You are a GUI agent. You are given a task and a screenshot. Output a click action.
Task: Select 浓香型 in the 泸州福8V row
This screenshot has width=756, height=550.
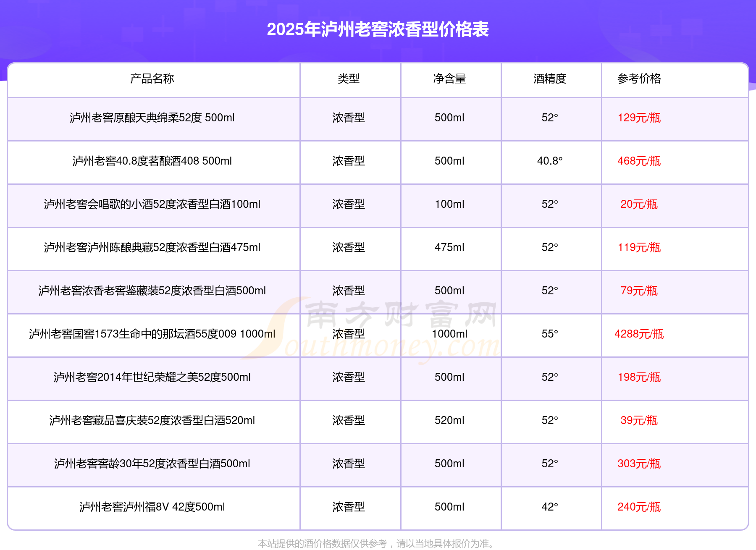[x=349, y=507]
